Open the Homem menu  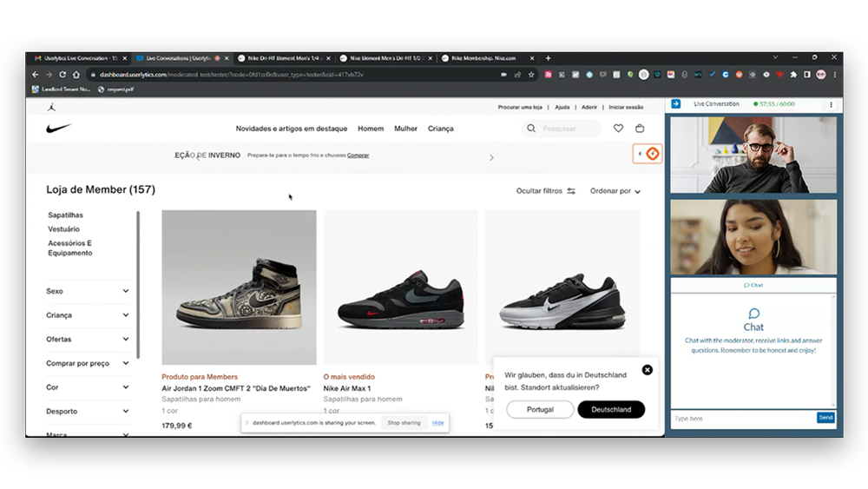pos(371,129)
